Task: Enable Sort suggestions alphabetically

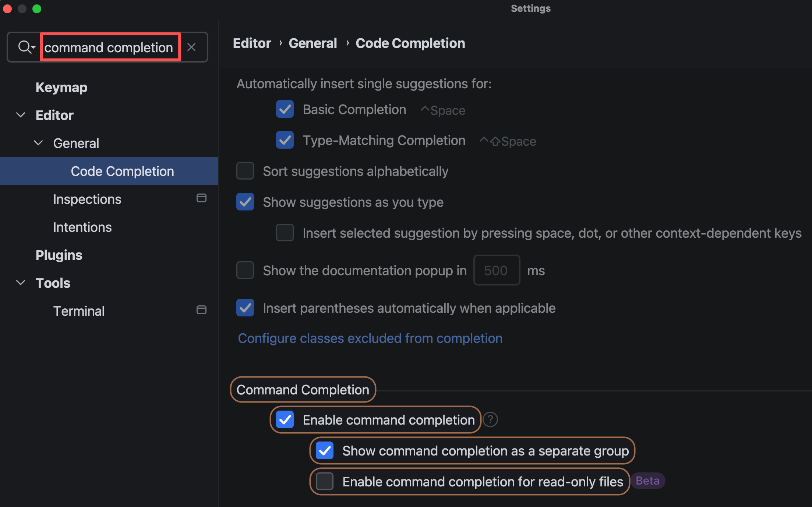Action: pyautogui.click(x=245, y=171)
